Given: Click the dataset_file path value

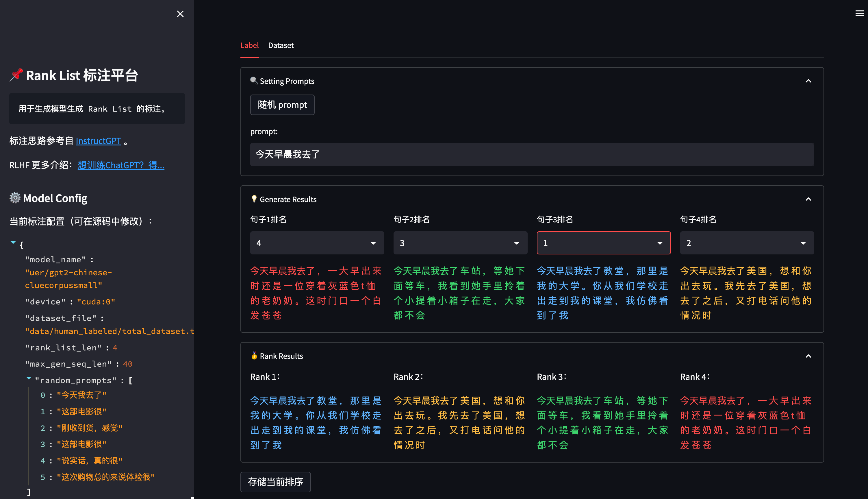Looking at the screenshot, I should [110, 331].
